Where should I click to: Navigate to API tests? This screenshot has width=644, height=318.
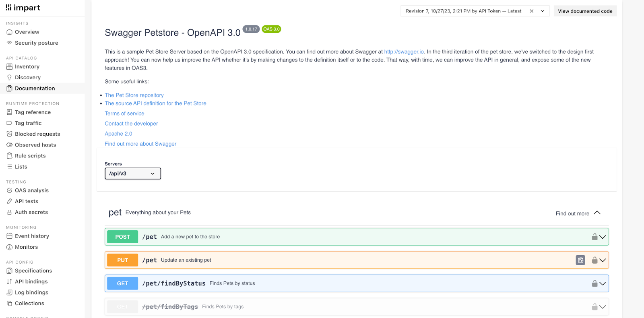coord(27,201)
